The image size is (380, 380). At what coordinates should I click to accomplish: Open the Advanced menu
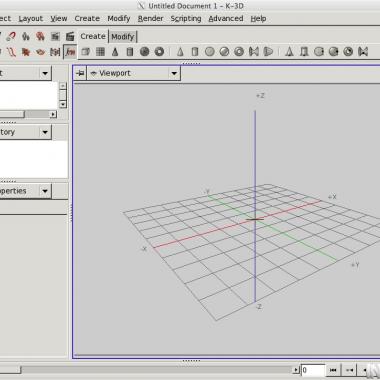[x=226, y=19]
